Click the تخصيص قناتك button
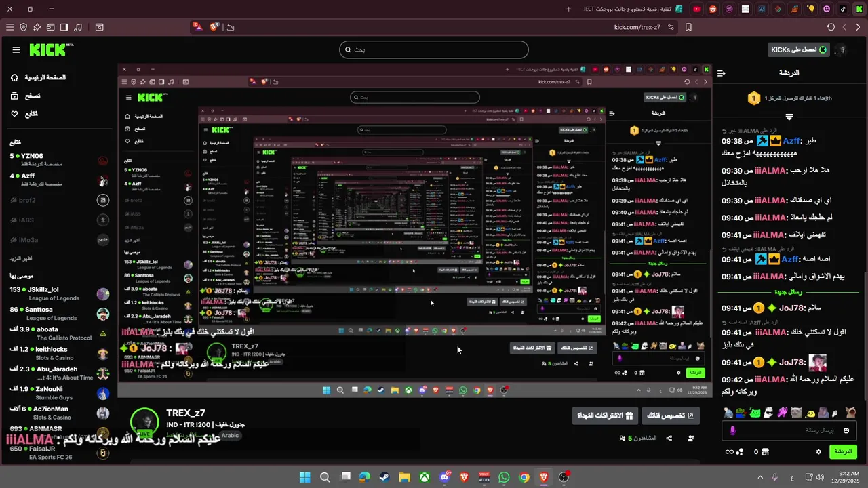Viewport: 868px width, 488px height. pos(670,415)
